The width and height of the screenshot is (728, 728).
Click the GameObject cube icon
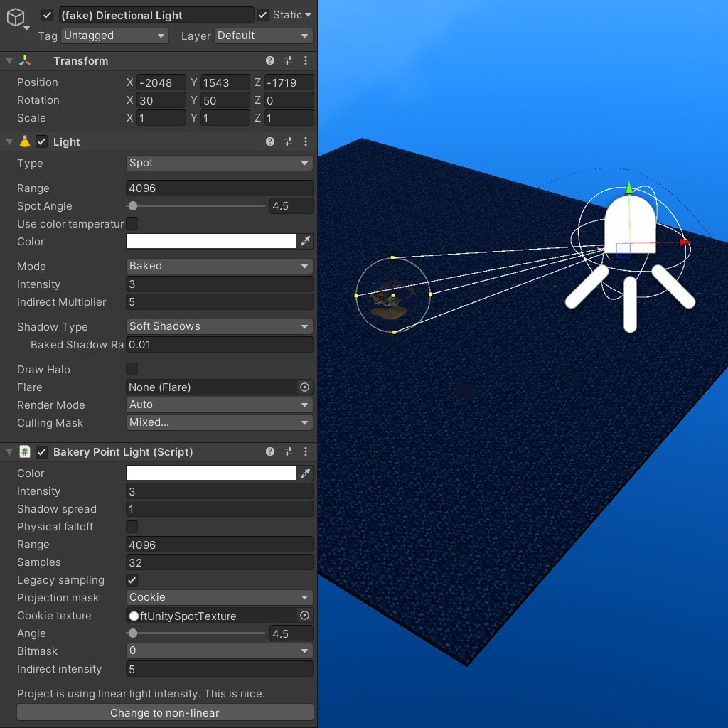tap(16, 18)
